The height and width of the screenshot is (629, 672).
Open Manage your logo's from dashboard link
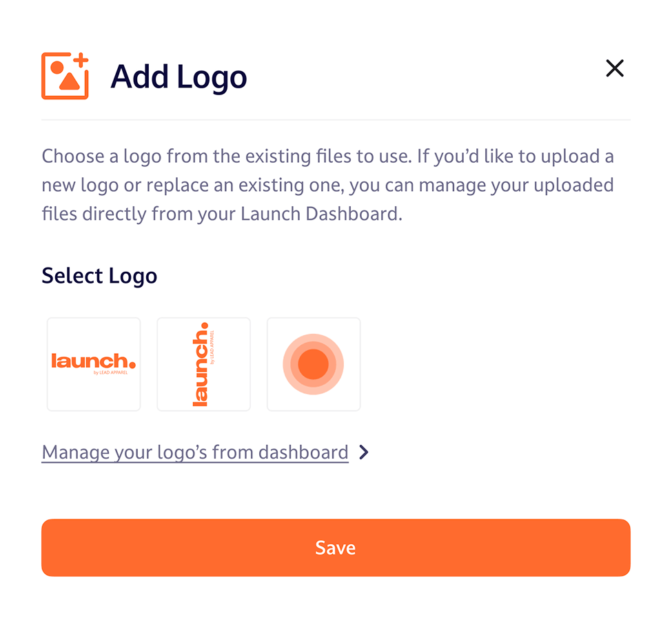point(195,452)
